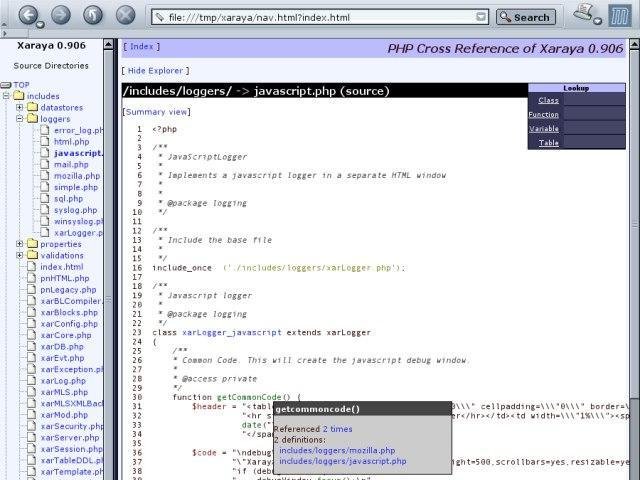Open xarLogger.php in the tree

tap(78, 233)
